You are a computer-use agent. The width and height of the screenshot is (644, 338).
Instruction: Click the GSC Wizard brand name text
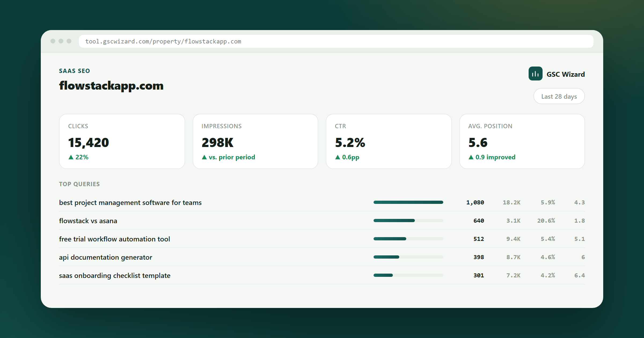click(566, 74)
